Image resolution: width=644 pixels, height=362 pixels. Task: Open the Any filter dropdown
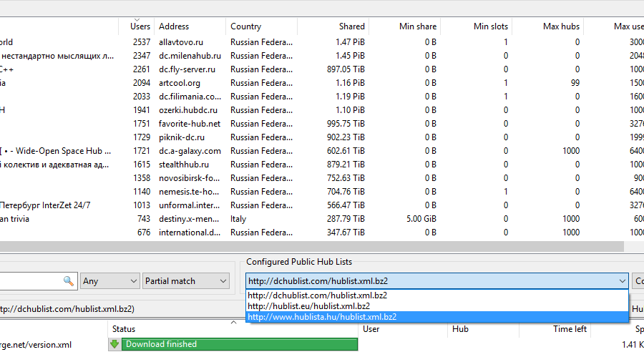(x=109, y=281)
